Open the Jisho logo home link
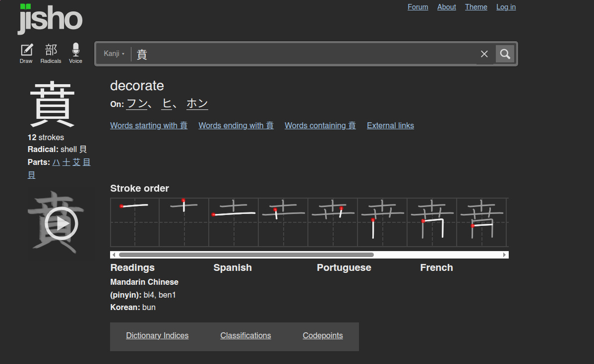 click(50, 18)
